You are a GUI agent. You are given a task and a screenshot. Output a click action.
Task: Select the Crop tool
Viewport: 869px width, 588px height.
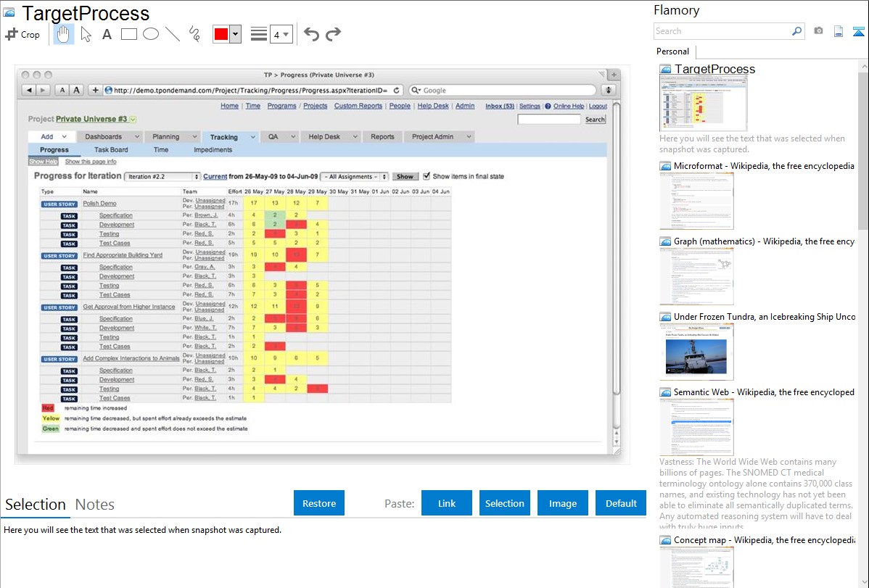(22, 34)
